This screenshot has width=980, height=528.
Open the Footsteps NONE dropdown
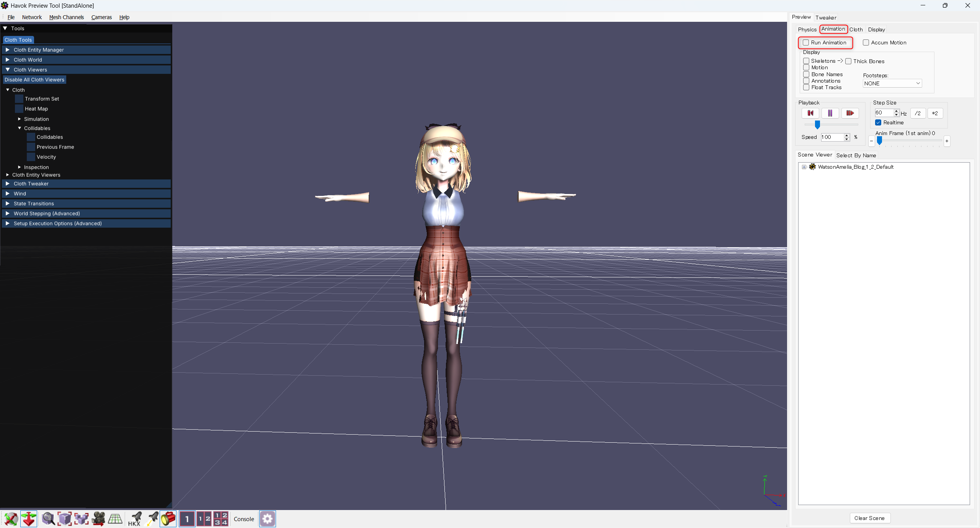point(892,83)
